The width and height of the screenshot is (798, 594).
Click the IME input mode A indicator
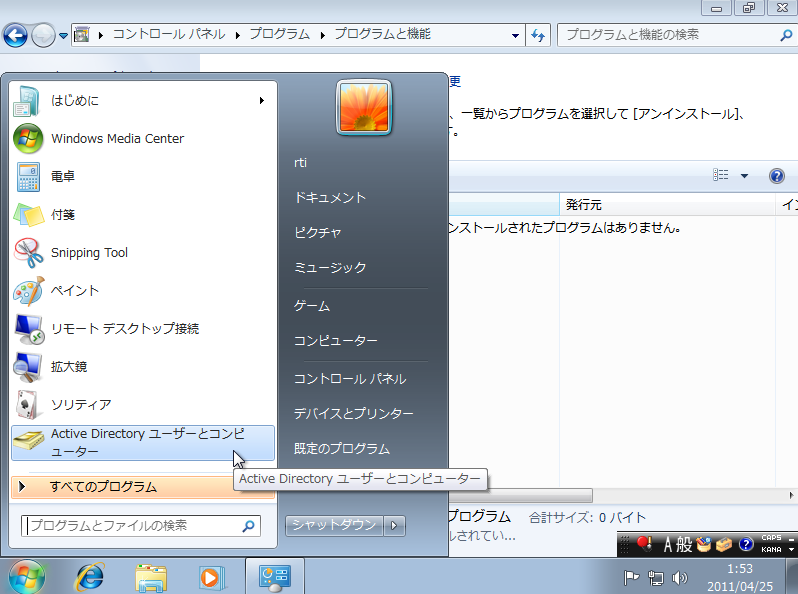pos(668,545)
